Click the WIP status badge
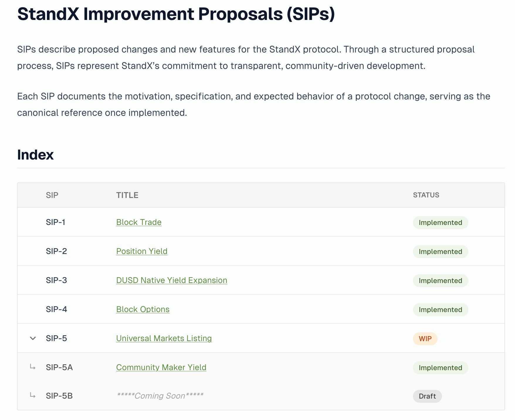 point(425,339)
